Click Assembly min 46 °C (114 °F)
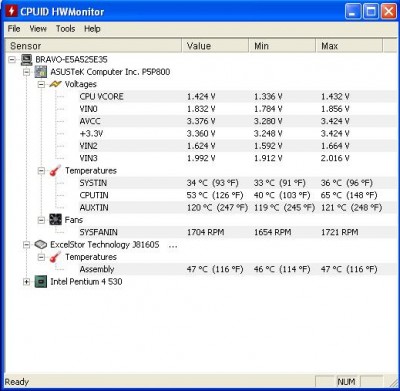 click(282, 269)
